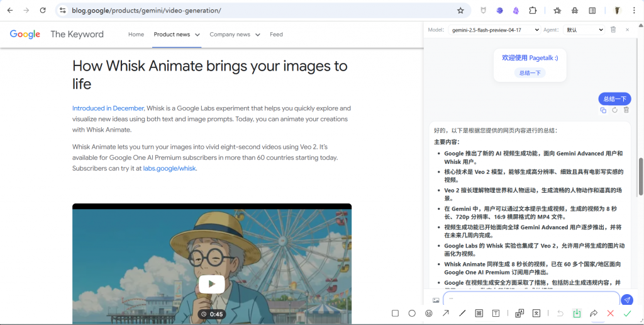Open the Model dropdown gemini-2.5-flash-preview
The image size is (644, 325).
tap(494, 30)
